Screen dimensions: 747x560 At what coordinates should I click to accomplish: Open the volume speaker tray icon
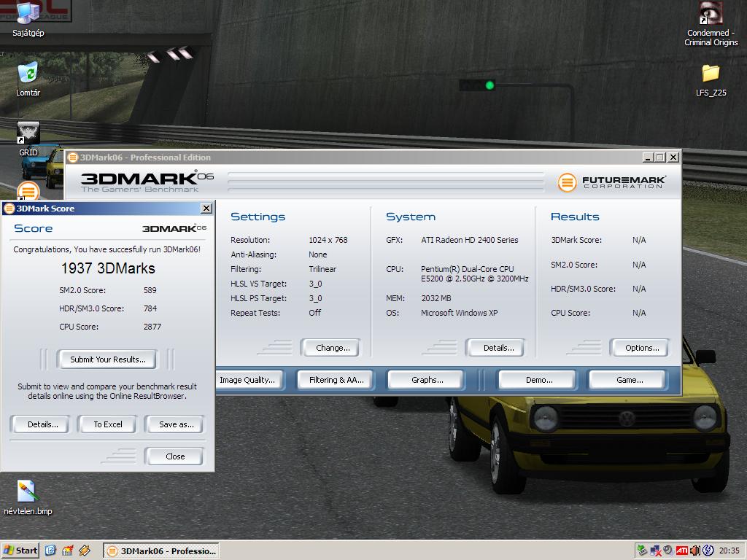click(x=694, y=551)
